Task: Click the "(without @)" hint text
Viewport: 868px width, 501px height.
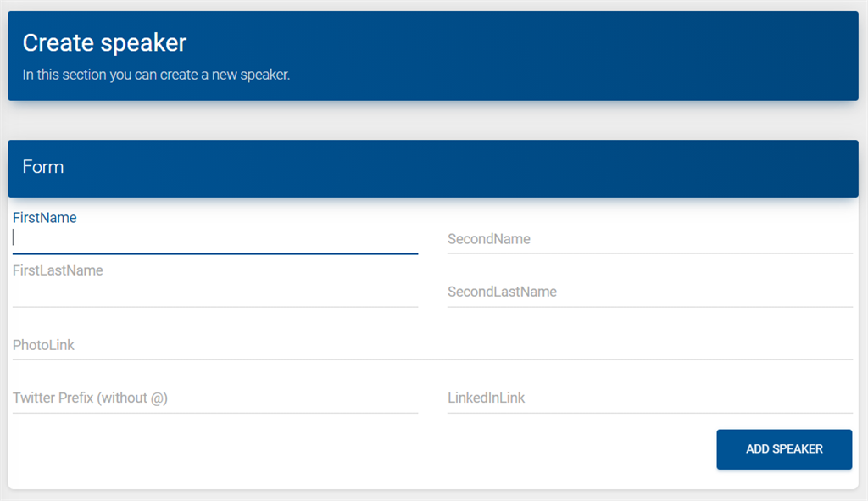Action: click(x=133, y=398)
